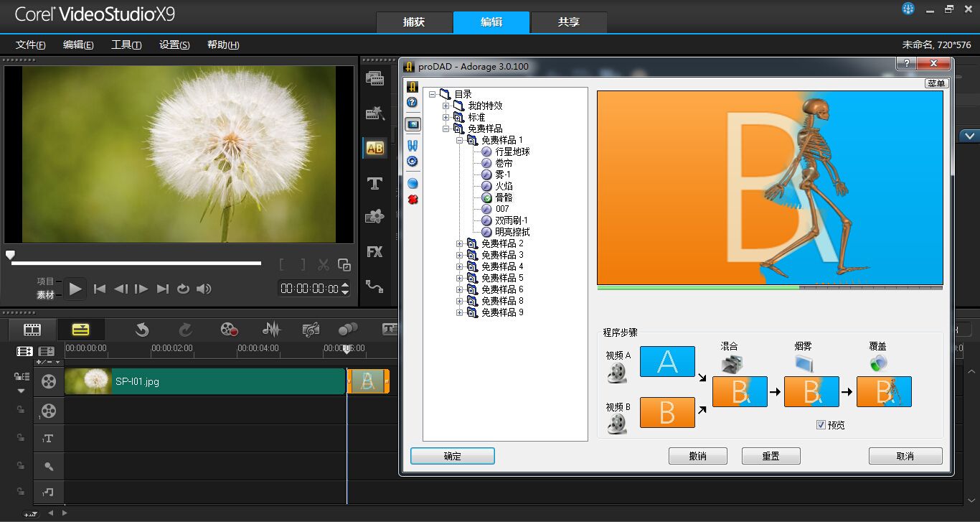This screenshot has height=522, width=980.
Task: Switch to Storyboard View icon
Action: pyautogui.click(x=32, y=330)
